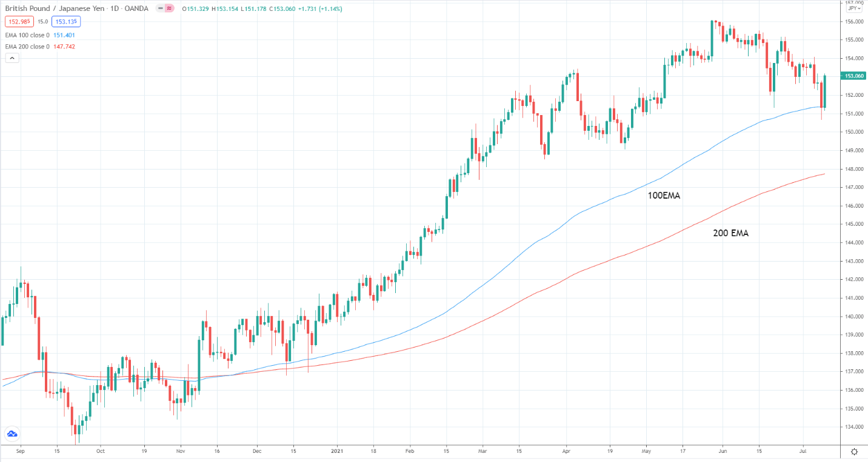This screenshot has width=868, height=462.
Task: Click the 153.060 current price label on axis
Action: (x=853, y=76)
